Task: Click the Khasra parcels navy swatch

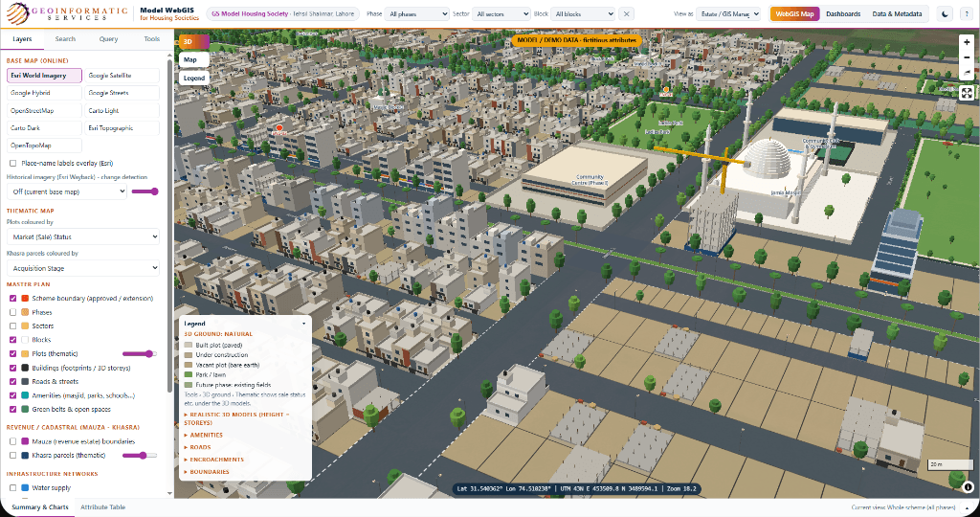Action: click(25, 455)
